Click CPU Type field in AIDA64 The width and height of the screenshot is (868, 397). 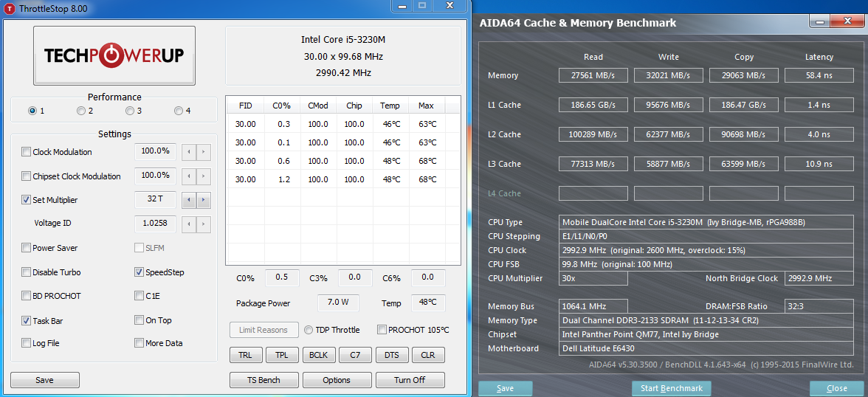point(706,222)
